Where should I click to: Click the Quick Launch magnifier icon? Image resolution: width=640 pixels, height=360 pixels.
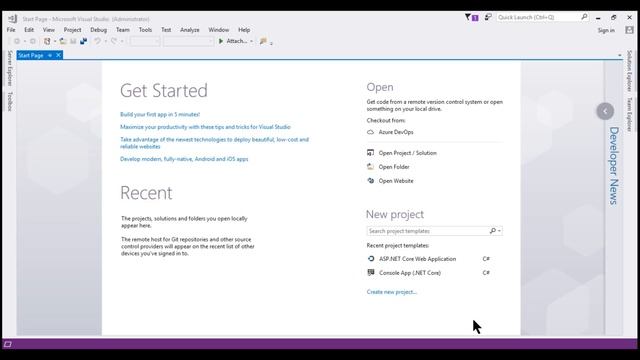584,17
